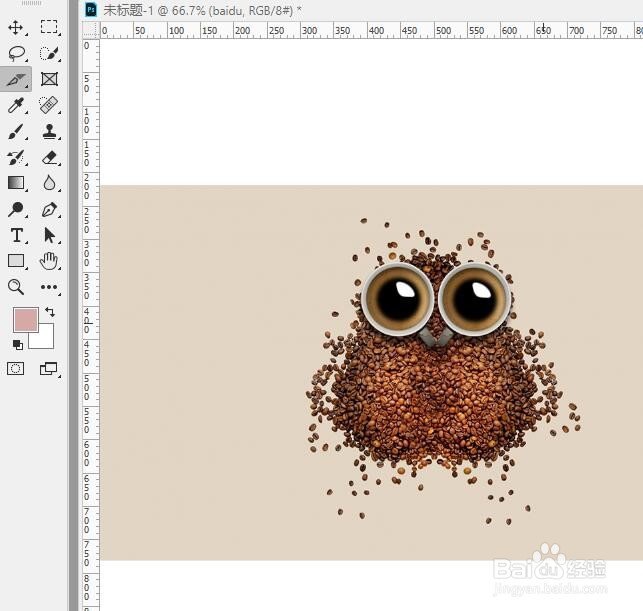The width and height of the screenshot is (643, 611).
Task: Swap foreground and background colors
Action: (50, 313)
